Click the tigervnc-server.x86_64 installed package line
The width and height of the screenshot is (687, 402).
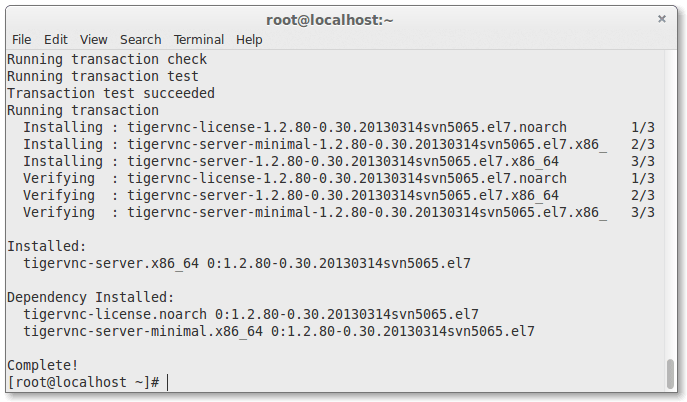(246, 263)
